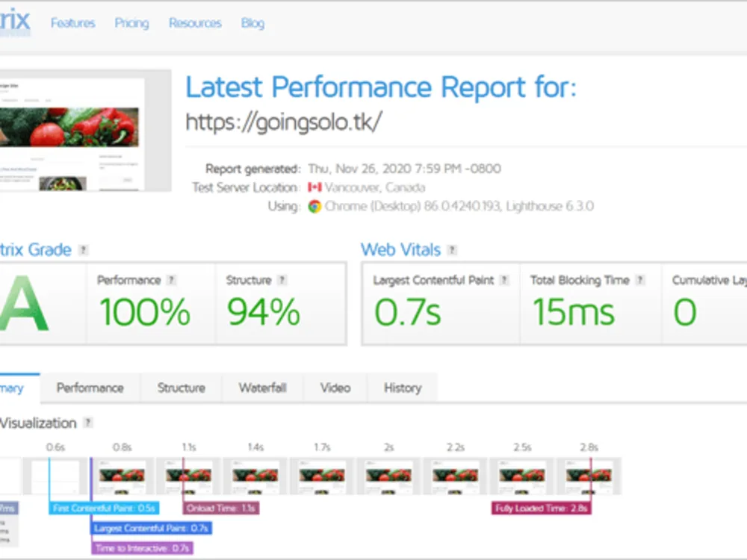Open help icon next to Structure score
The width and height of the screenshot is (747, 560).
[x=282, y=280]
